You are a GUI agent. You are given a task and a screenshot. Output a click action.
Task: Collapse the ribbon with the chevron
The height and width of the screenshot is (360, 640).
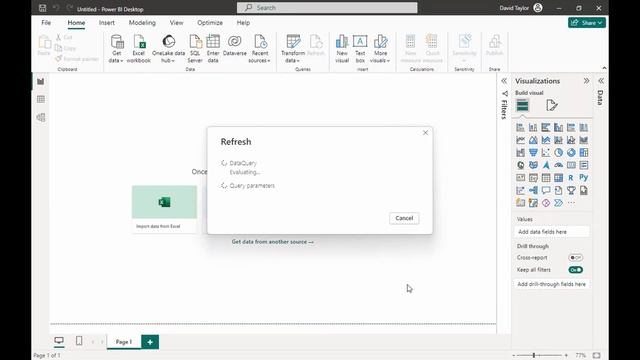point(604,68)
